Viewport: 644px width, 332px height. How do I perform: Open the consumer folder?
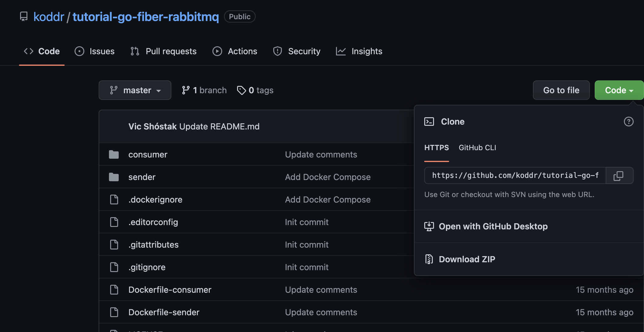(148, 154)
